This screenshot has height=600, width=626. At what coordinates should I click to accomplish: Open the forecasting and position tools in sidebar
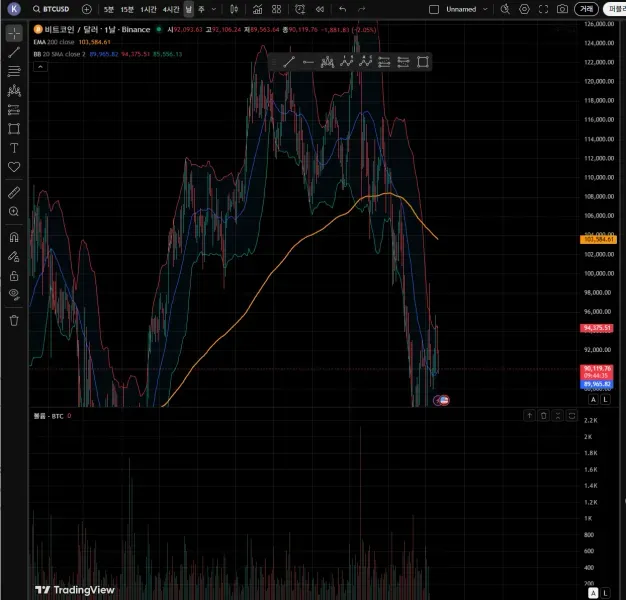tap(14, 110)
